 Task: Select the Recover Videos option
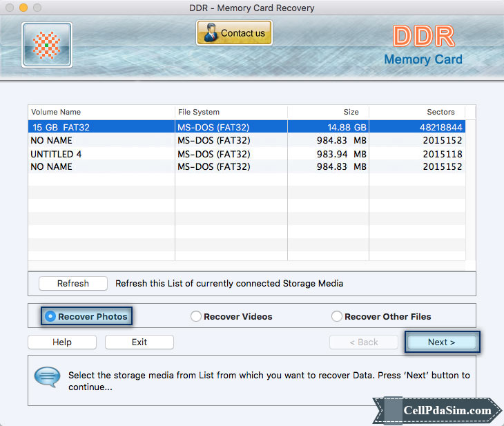click(x=196, y=316)
